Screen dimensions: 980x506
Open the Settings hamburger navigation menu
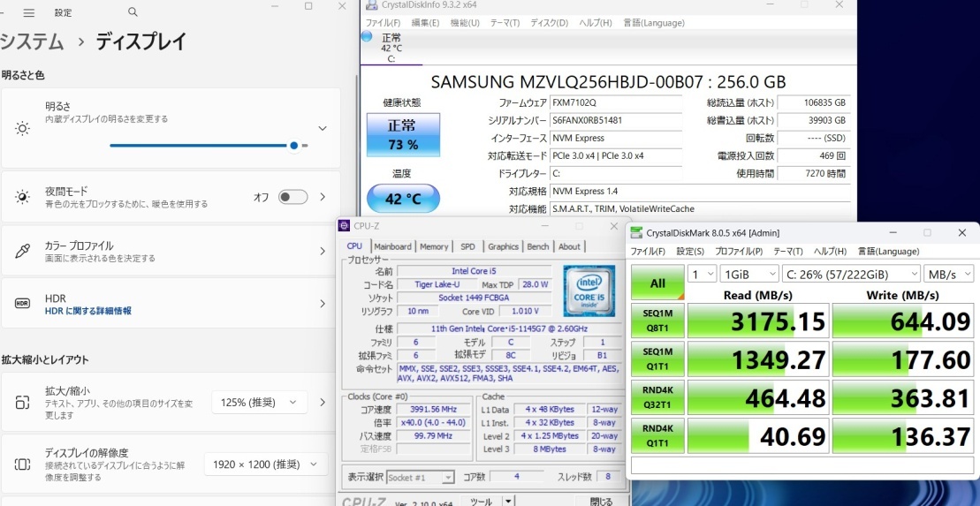(x=29, y=12)
